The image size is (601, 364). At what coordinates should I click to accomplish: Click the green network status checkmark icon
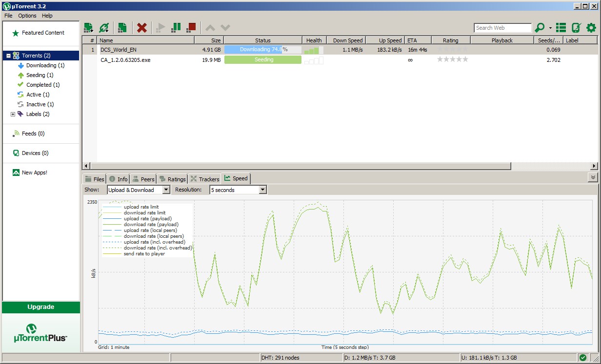583,358
